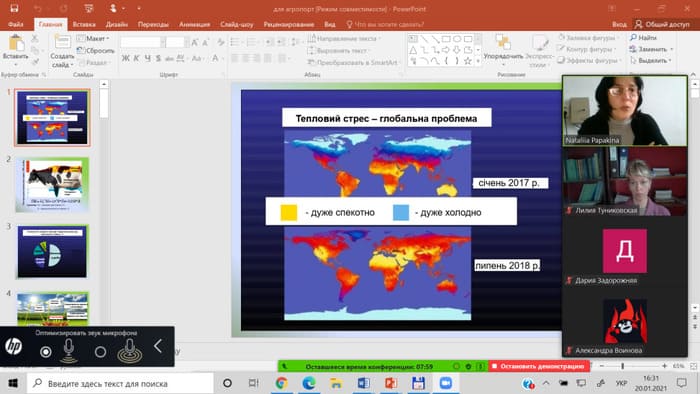The height and width of the screenshot is (394, 700).
Task: Open File Explorer from the taskbar
Action: (336, 383)
